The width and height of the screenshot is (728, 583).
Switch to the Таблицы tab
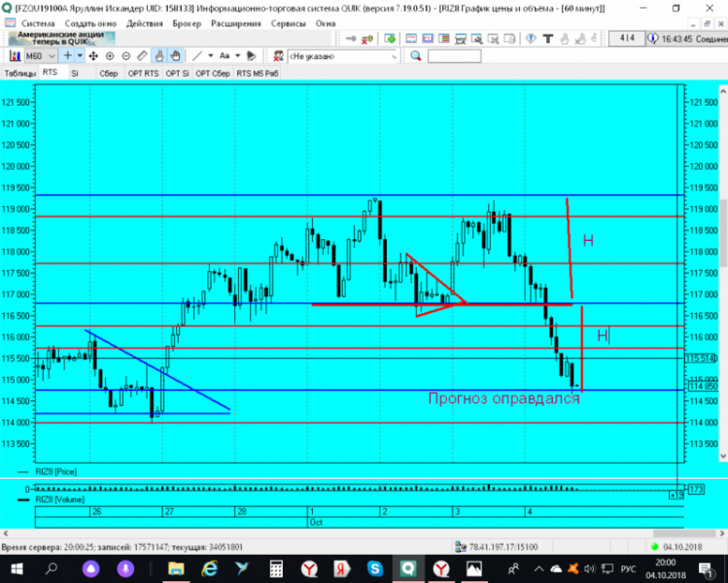coord(19,73)
